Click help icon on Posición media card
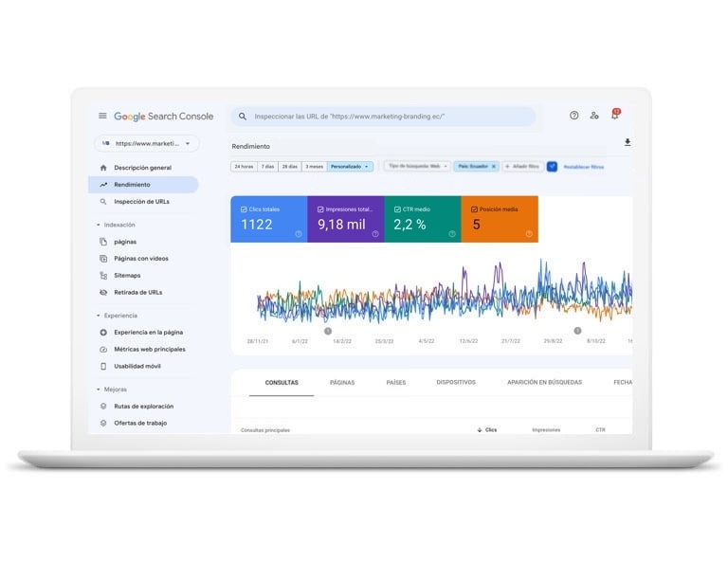728x562 pixels. (529, 234)
